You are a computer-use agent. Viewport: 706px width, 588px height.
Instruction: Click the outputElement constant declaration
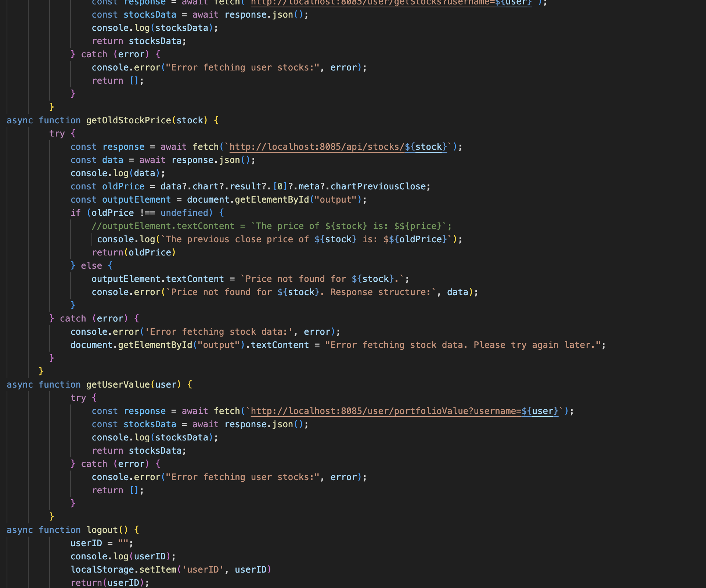click(136, 200)
